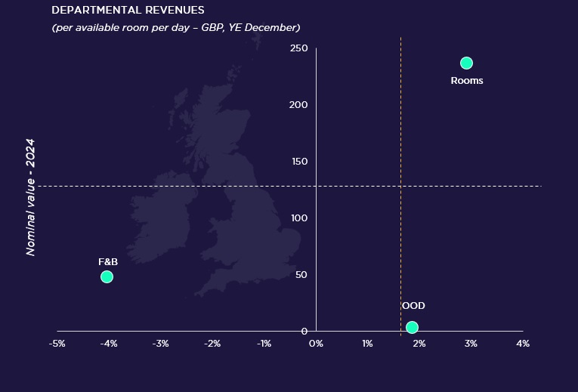Select the 4% x-axis tick label
578x392 pixels.
point(522,344)
